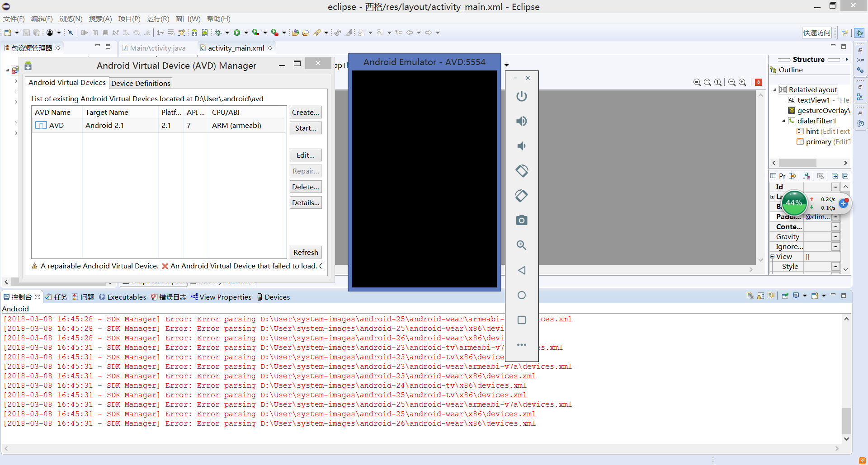Click the New file toolbar icon
Viewport: 868px width, 465px height.
tap(8, 33)
